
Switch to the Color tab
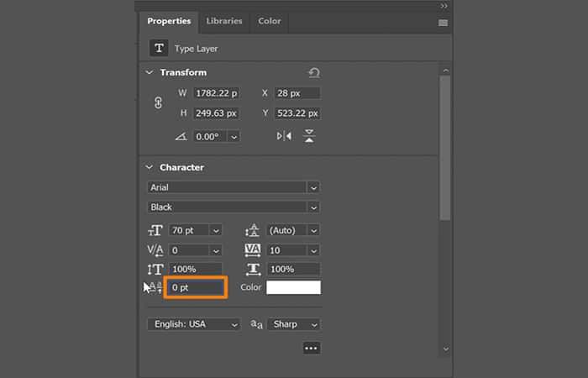pos(270,21)
